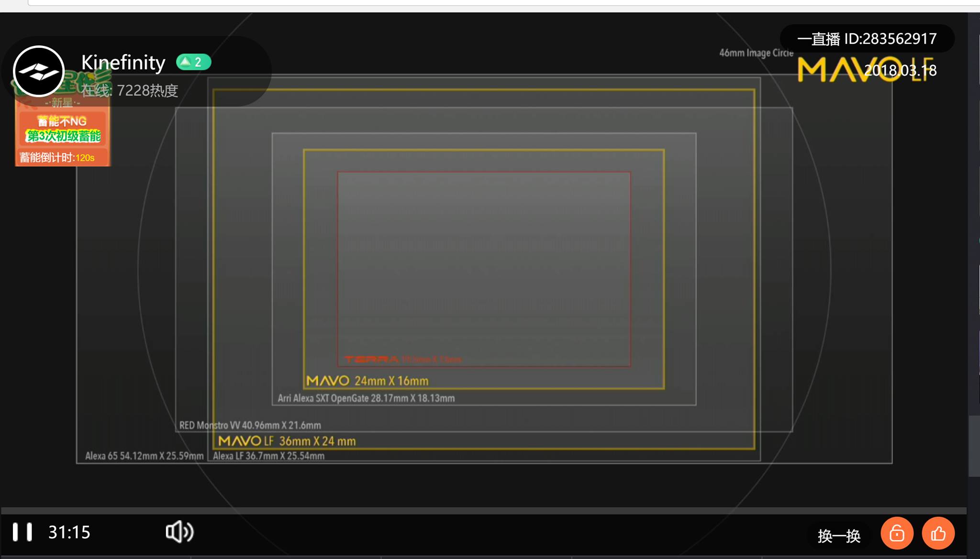Click the green level 2 badge

point(193,62)
